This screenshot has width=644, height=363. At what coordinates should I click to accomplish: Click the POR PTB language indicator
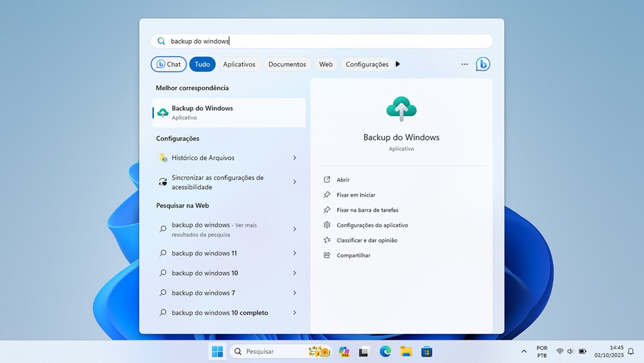pos(542,351)
